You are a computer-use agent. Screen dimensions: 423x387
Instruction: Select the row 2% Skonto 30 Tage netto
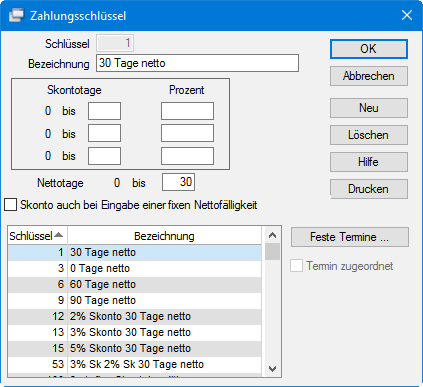pyautogui.click(x=135, y=316)
